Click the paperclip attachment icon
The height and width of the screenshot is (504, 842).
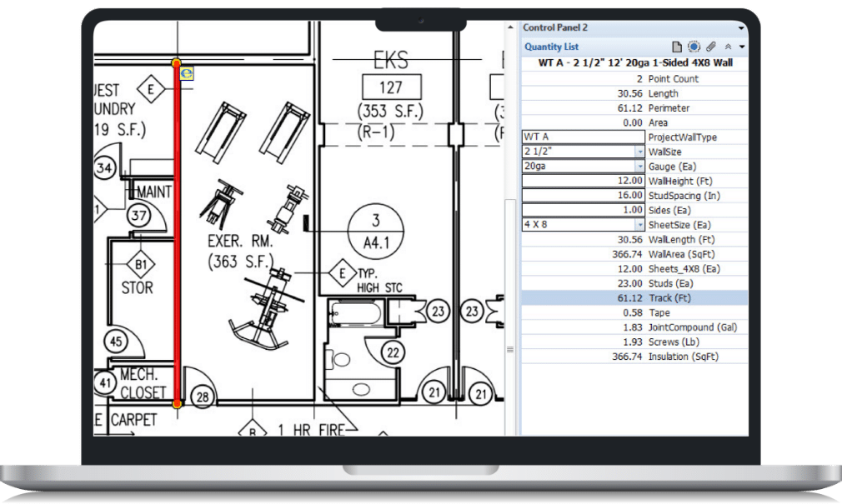pyautogui.click(x=710, y=47)
